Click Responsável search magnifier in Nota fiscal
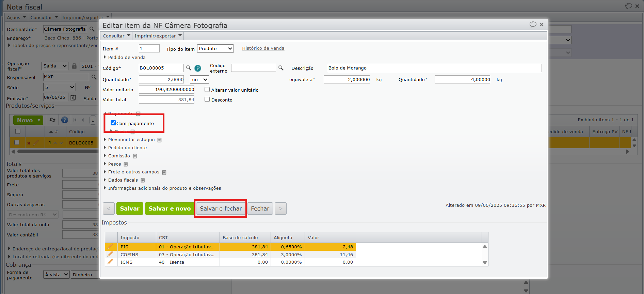 [x=94, y=77]
